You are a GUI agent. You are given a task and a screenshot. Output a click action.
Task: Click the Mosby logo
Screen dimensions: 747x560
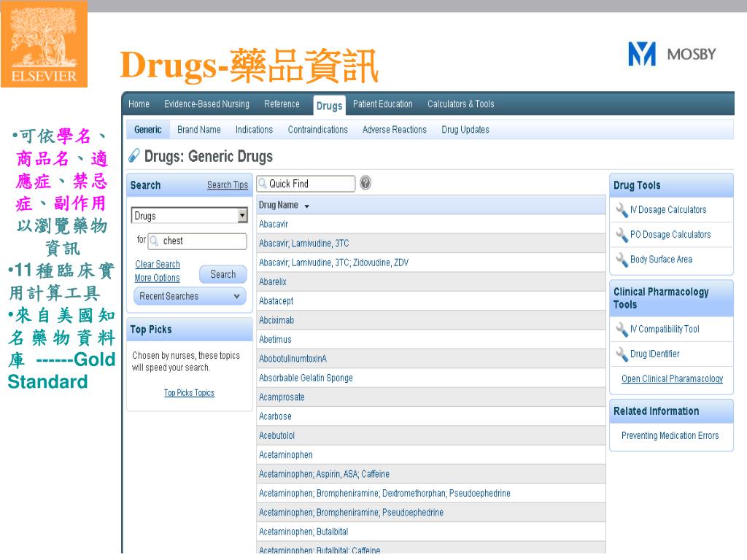(x=672, y=54)
